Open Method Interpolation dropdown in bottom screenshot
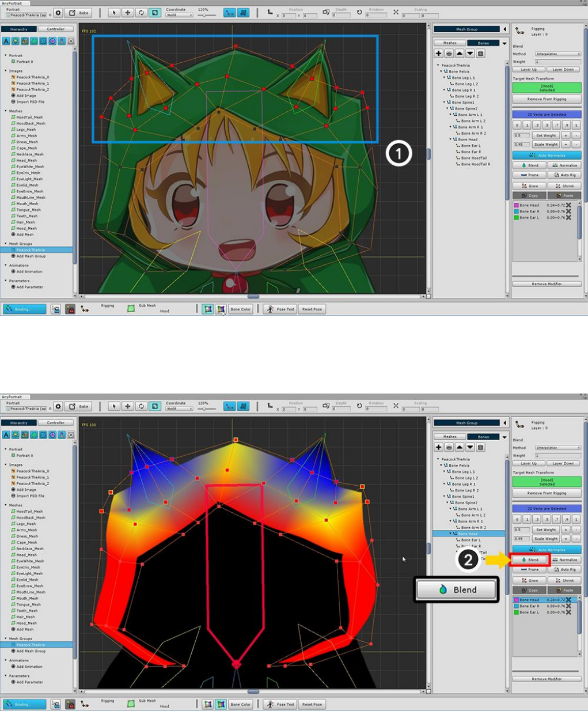588x711 pixels. [558, 448]
